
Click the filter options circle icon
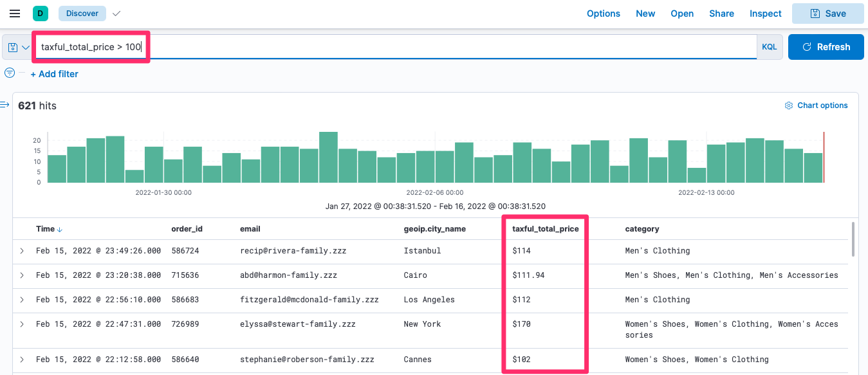pyautogui.click(x=10, y=73)
